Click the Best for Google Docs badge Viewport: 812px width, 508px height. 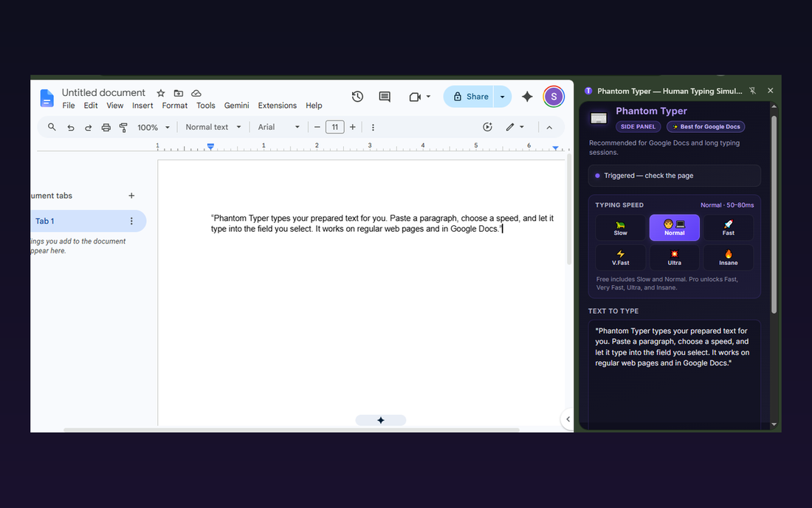click(x=706, y=127)
